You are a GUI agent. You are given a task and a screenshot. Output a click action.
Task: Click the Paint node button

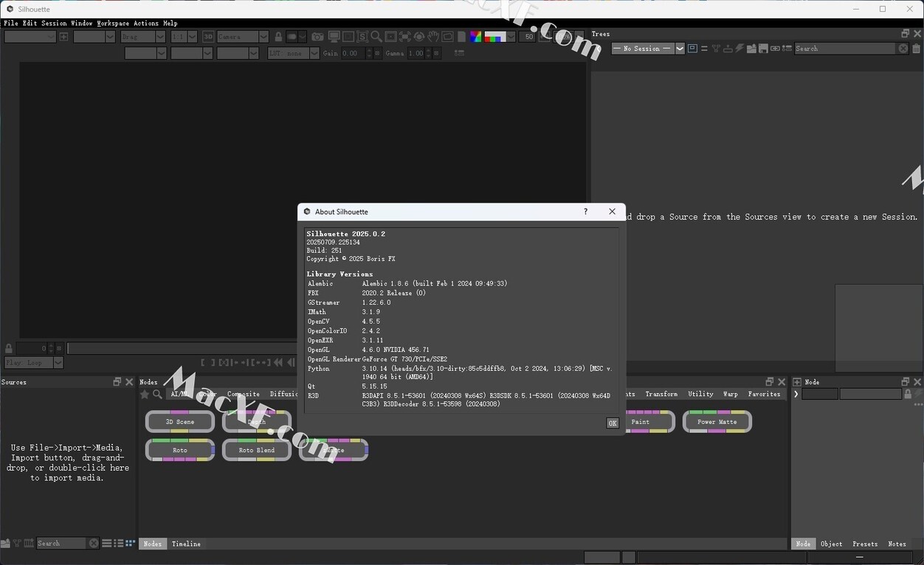pyautogui.click(x=641, y=422)
